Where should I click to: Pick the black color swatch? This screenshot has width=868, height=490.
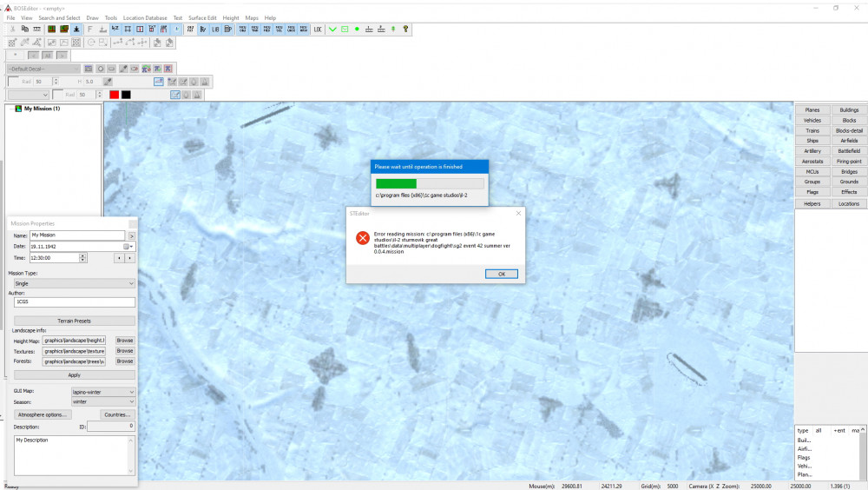[x=126, y=95]
